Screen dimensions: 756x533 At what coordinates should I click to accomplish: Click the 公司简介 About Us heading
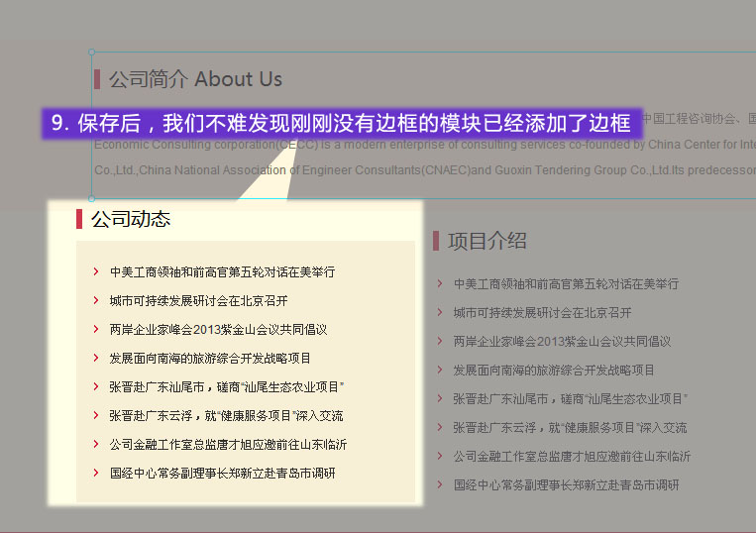tap(195, 79)
